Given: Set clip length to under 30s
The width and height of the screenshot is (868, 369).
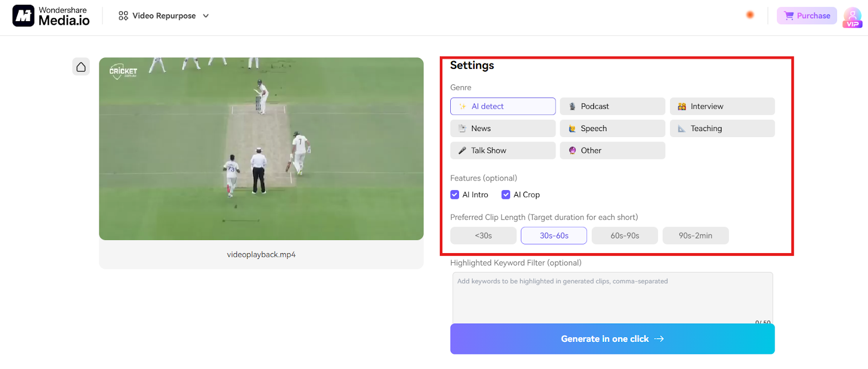Looking at the screenshot, I should [x=483, y=236].
